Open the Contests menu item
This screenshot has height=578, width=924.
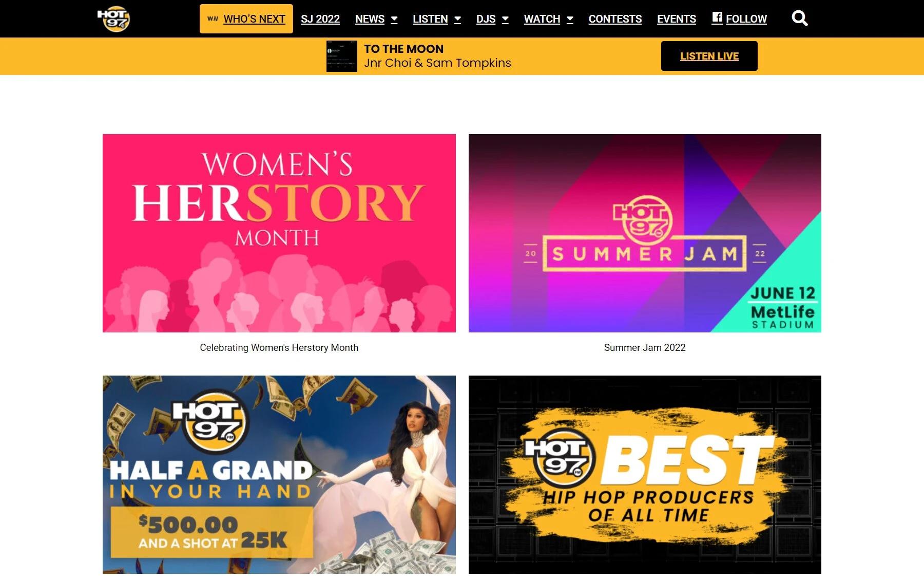(615, 19)
